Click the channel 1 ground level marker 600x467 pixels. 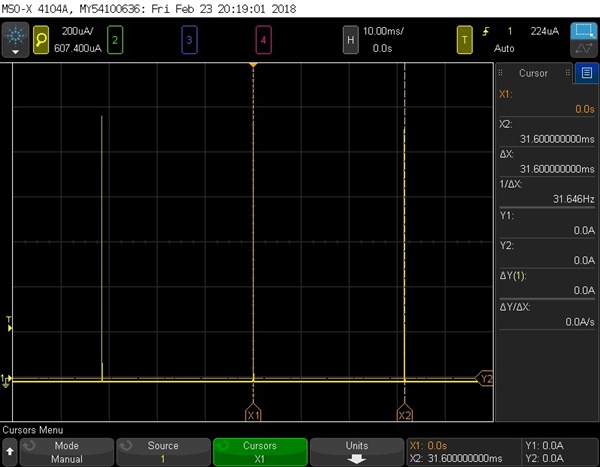click(x=6, y=380)
